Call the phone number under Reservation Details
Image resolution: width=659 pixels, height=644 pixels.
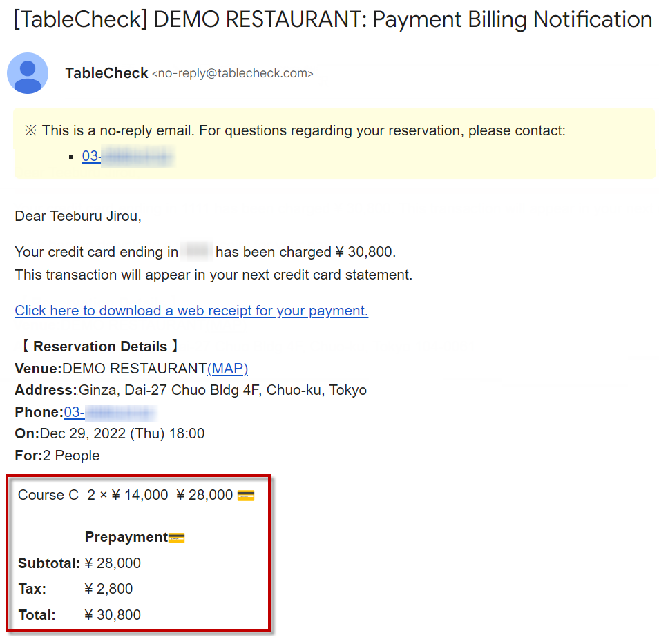109,413
